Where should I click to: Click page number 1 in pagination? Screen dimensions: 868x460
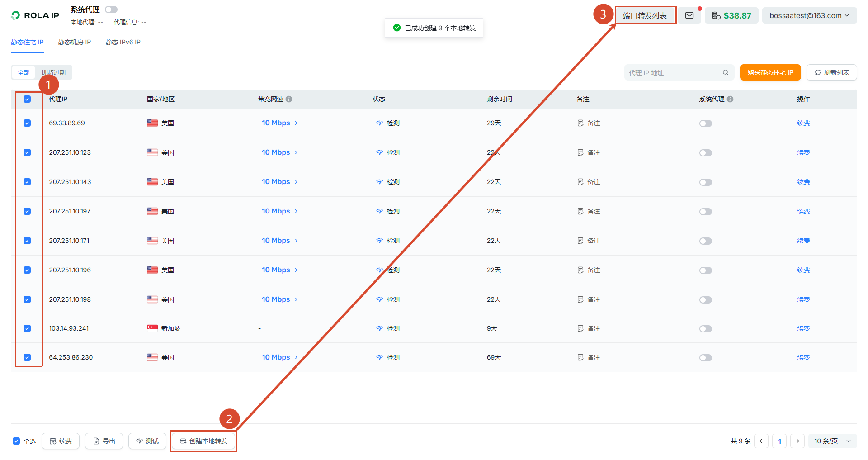[x=779, y=441]
